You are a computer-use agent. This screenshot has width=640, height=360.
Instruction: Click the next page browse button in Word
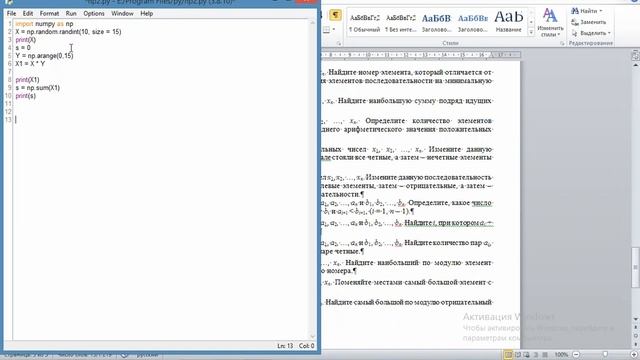636,344
